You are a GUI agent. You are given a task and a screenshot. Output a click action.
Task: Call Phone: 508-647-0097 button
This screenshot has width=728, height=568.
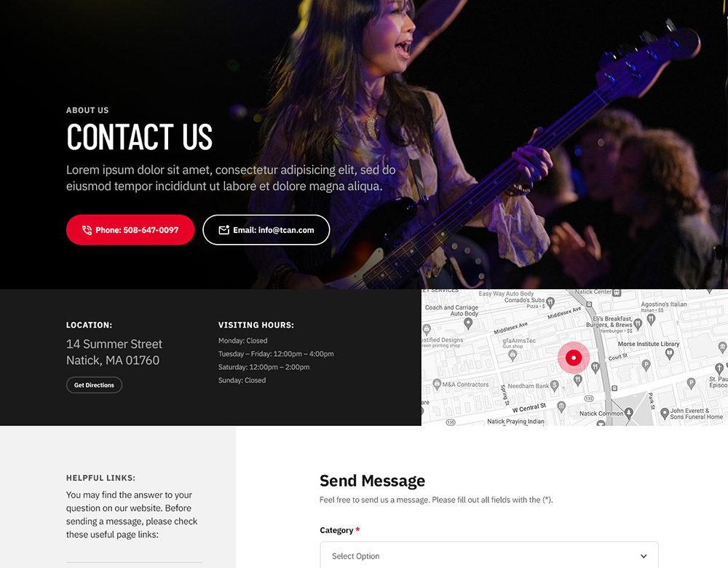click(x=130, y=230)
